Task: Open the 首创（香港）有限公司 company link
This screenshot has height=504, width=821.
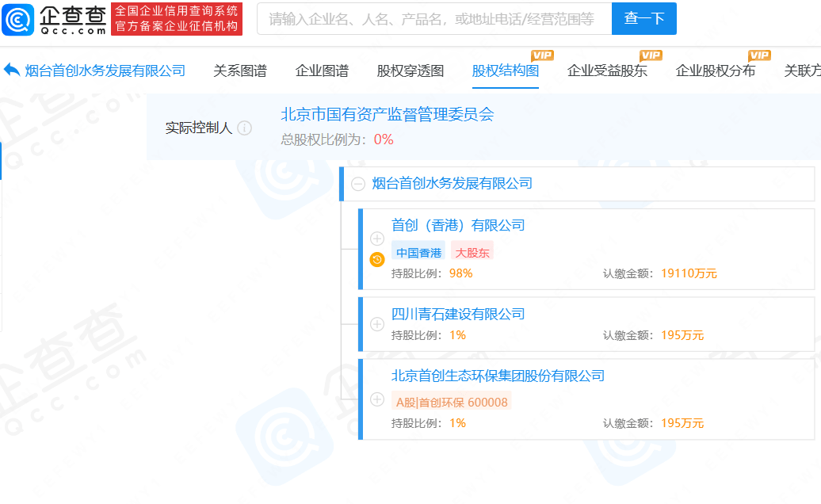Action: (458, 226)
